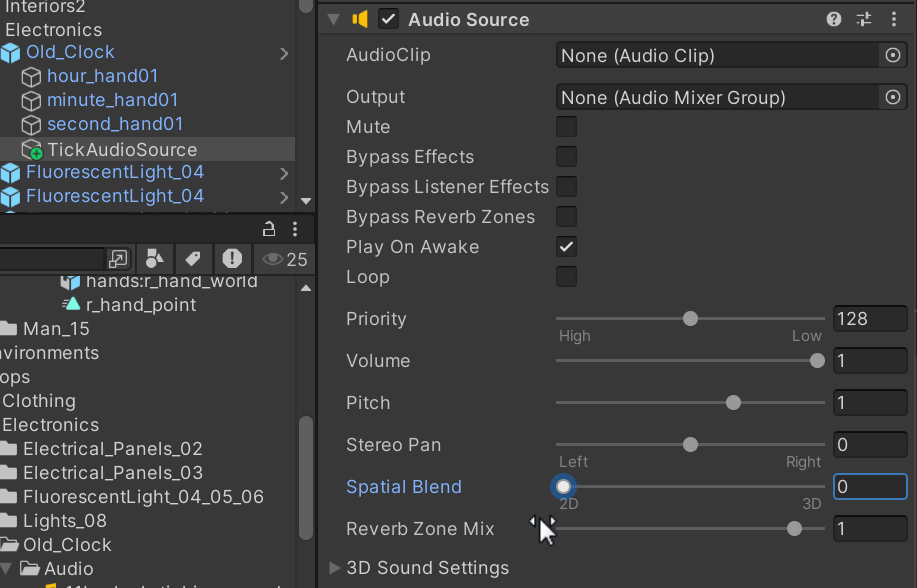The width and height of the screenshot is (917, 588).
Task: Click the Project search text field
Action: (51, 259)
